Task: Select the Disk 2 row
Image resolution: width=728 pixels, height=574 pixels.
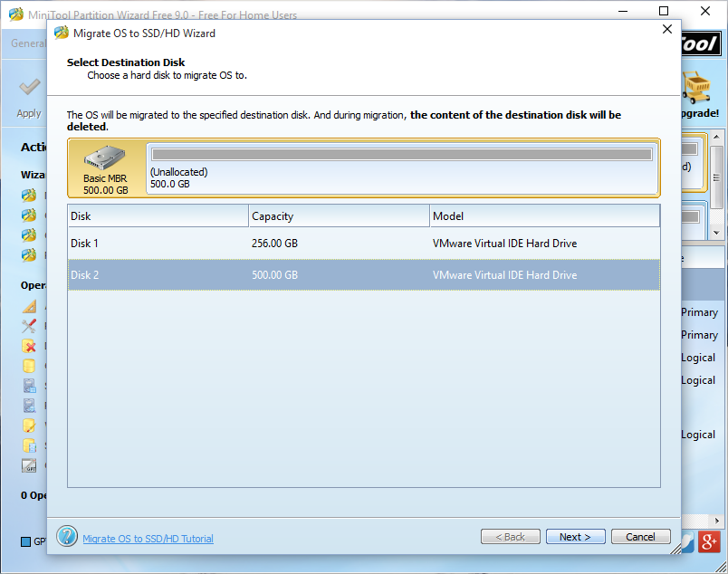Action: point(363,275)
